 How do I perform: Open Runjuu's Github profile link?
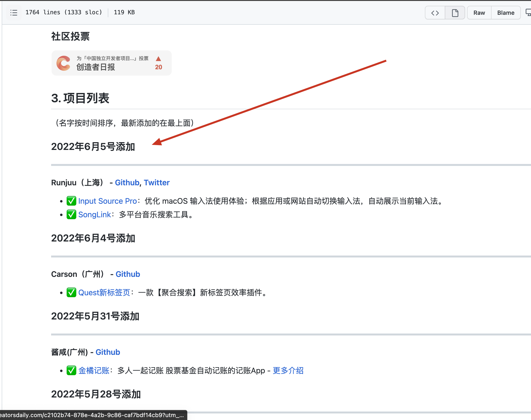pyautogui.click(x=127, y=182)
